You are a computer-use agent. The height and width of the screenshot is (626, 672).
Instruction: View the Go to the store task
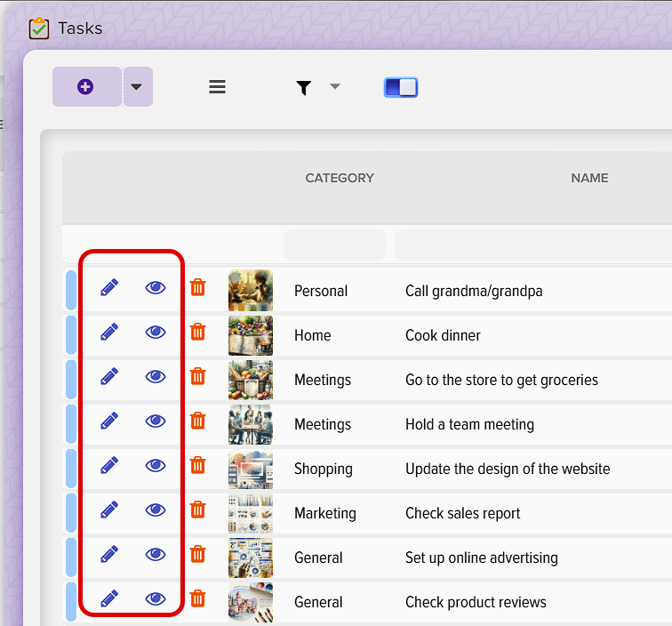point(156,376)
